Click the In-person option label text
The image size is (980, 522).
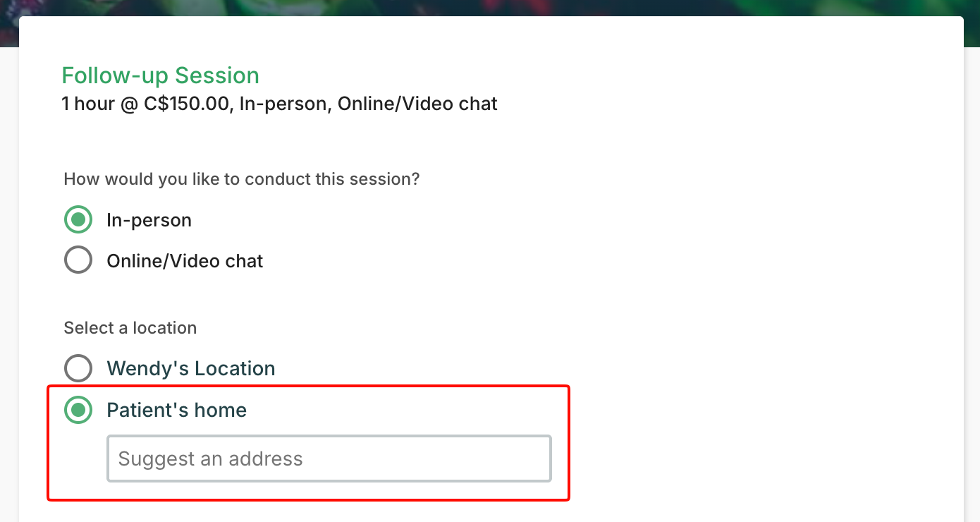click(149, 220)
